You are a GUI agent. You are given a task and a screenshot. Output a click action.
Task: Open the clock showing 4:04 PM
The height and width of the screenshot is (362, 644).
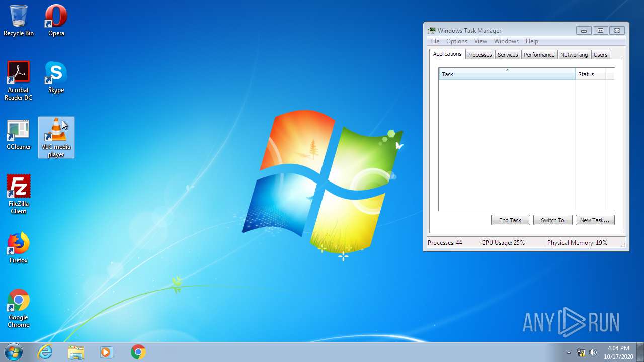pyautogui.click(x=618, y=352)
